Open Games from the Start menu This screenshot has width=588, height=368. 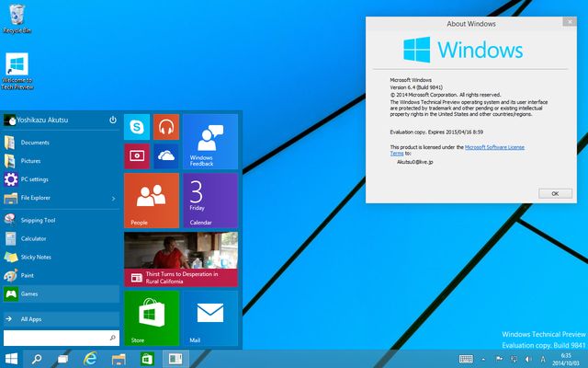pyautogui.click(x=62, y=293)
